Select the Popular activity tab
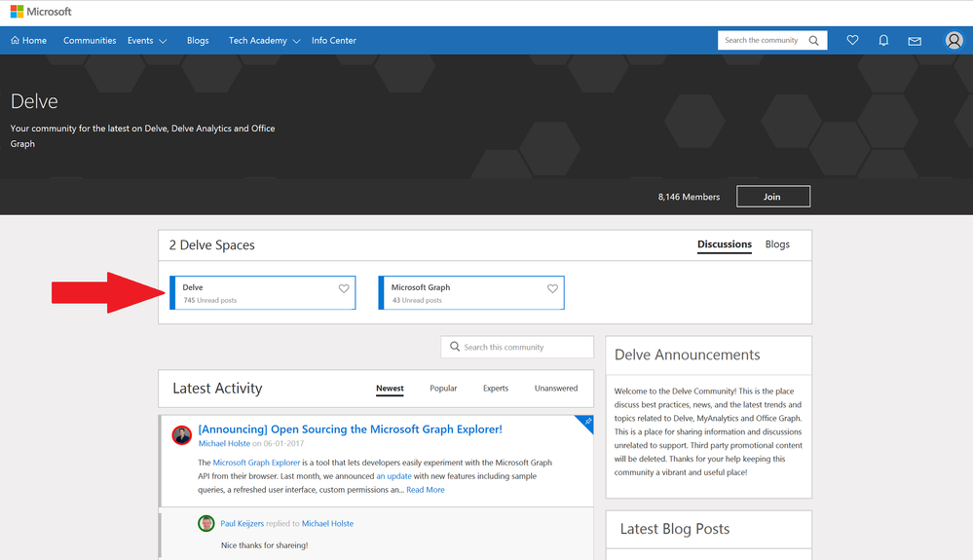The width and height of the screenshot is (973, 560). pyautogui.click(x=443, y=389)
